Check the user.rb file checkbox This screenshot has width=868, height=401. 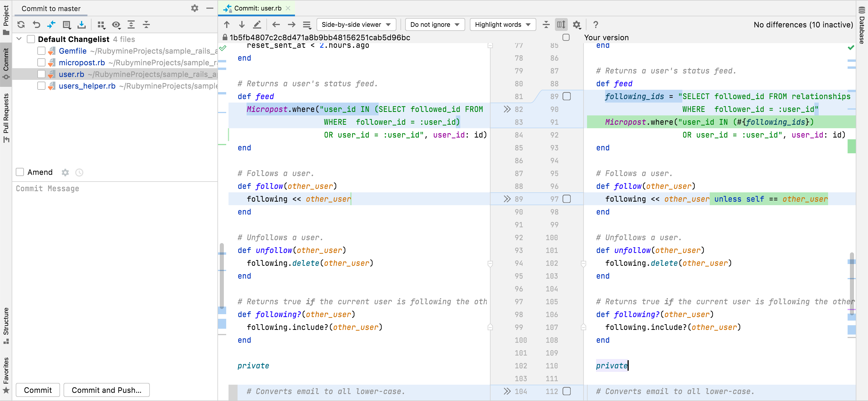[41, 74]
